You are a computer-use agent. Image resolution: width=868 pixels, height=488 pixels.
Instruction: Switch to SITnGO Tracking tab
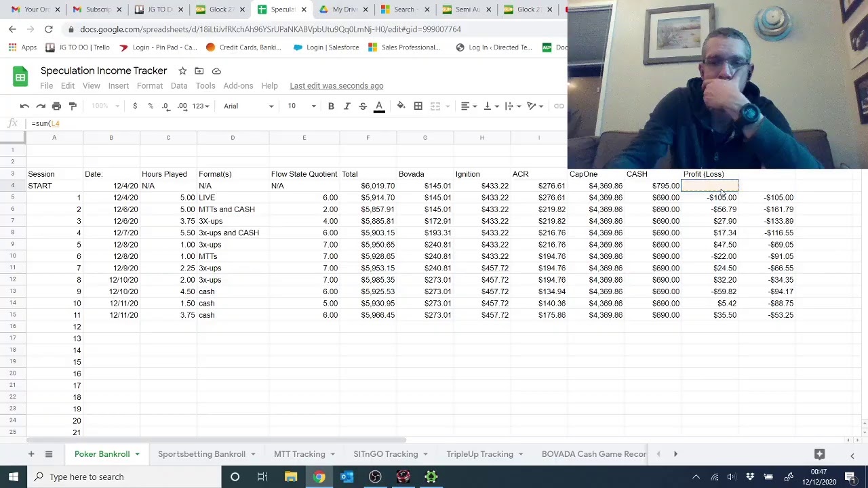(x=385, y=454)
